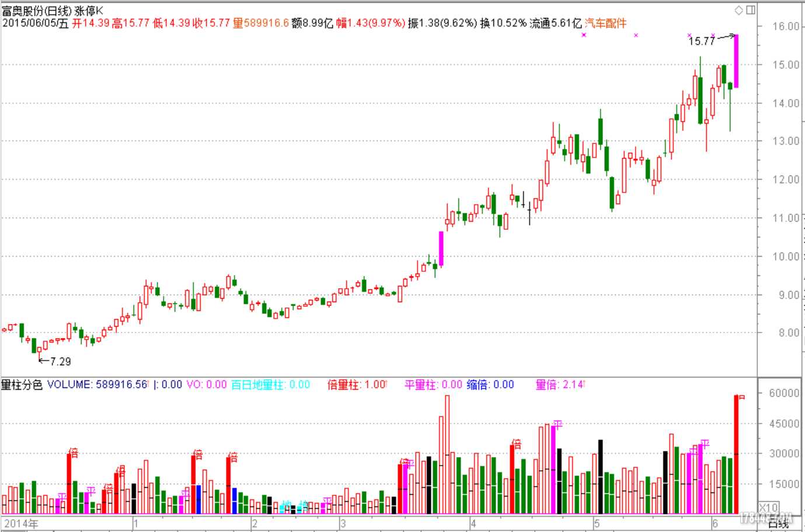Click the low price 低14.39
The height and width of the screenshot is (532, 805).
coord(172,23)
